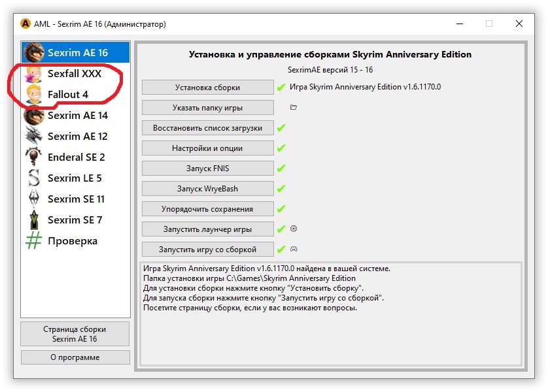This screenshot has width=548, height=392.
Task: Click the green checkmark beside Установка сборки
Action: tap(281, 88)
